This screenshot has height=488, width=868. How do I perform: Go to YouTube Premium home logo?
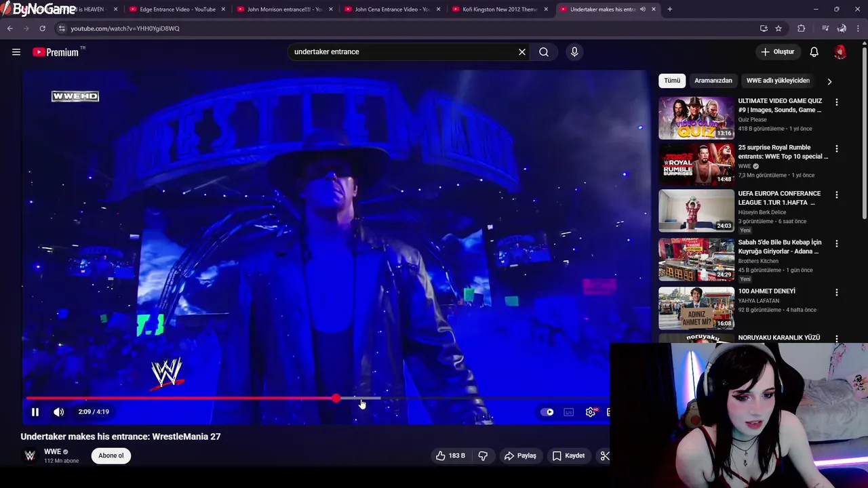coord(56,52)
